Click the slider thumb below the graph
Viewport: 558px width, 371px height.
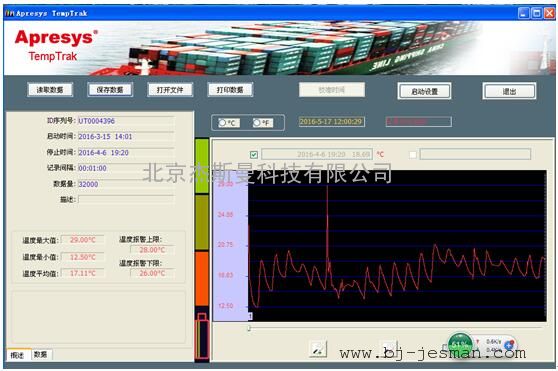pos(249,328)
